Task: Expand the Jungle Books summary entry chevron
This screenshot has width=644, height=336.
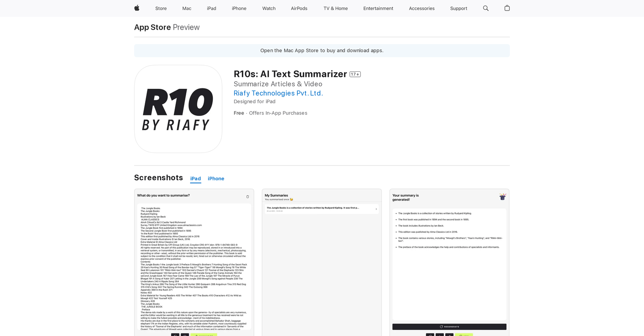Action: [376, 209]
